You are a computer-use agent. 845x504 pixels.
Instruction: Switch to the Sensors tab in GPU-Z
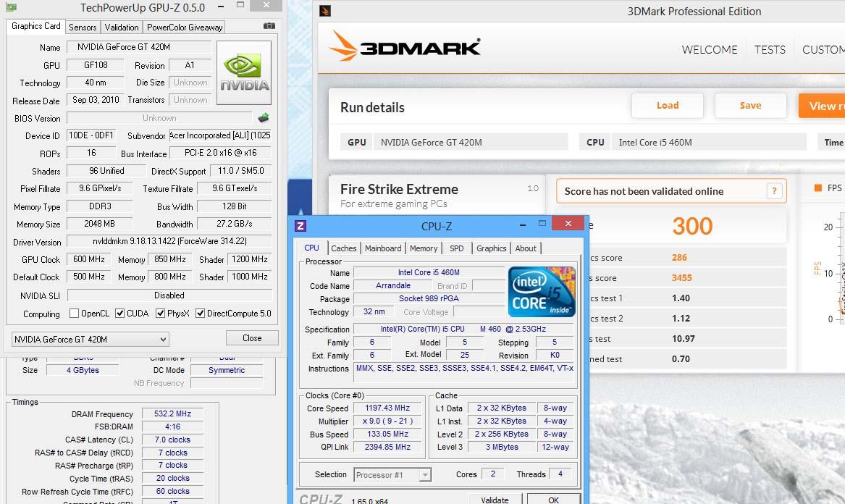[x=83, y=27]
